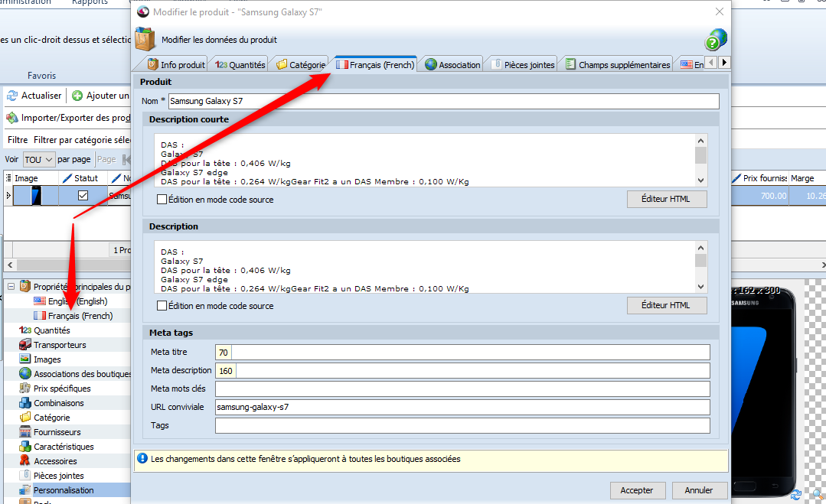
Task: Select Associations des boutiques in side panel
Action: coord(75,374)
